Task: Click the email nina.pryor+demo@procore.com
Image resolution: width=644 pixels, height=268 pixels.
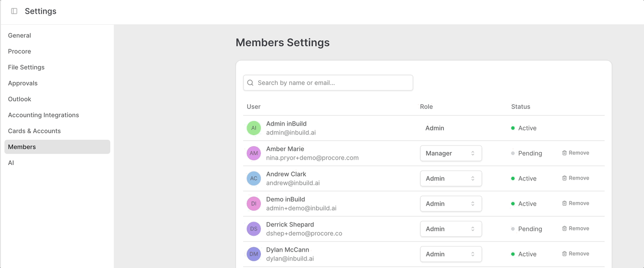Action: [312, 158]
